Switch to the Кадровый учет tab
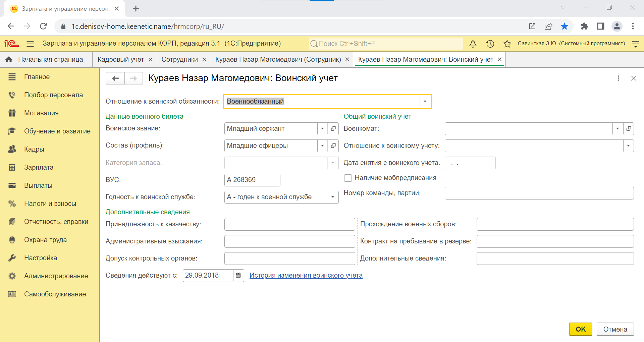This screenshot has width=644, height=342. (120, 59)
